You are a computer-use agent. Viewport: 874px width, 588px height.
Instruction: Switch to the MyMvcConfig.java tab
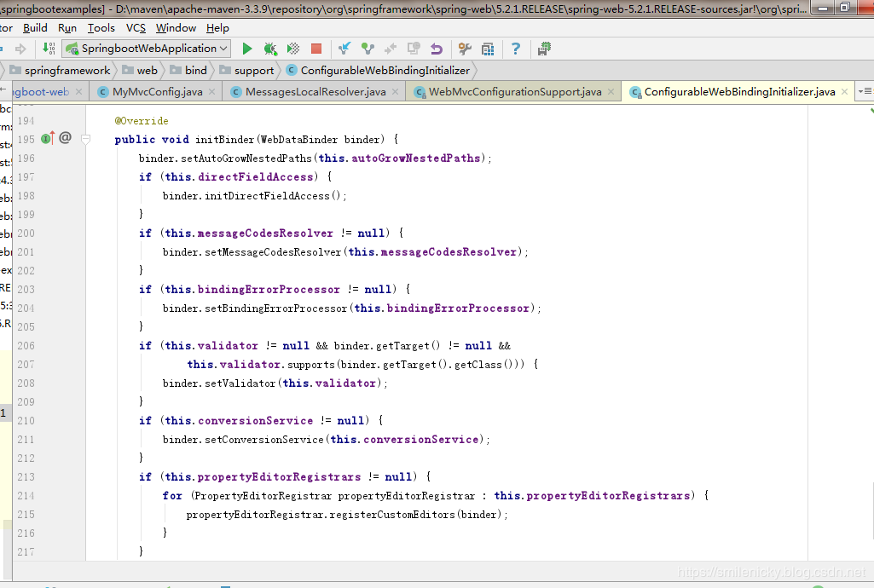(x=157, y=92)
